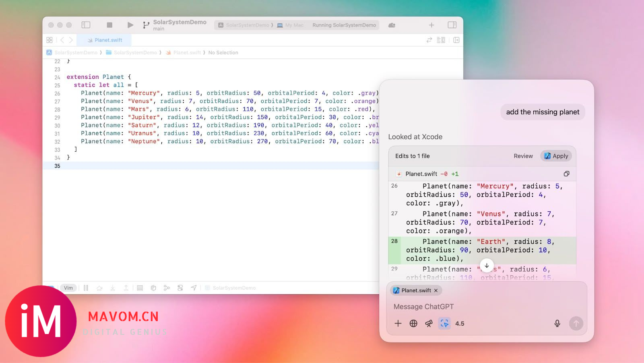Open the plus attachment menu in ChatGPT

(x=398, y=324)
